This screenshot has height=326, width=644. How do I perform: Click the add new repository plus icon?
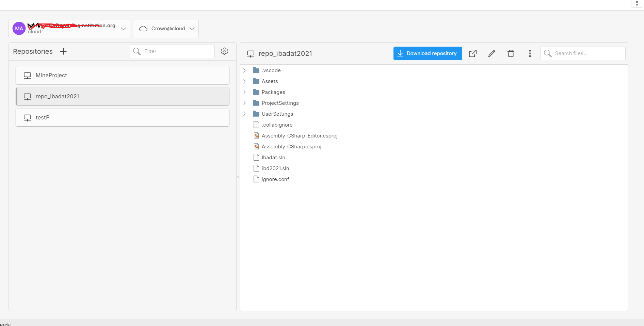pyautogui.click(x=63, y=51)
